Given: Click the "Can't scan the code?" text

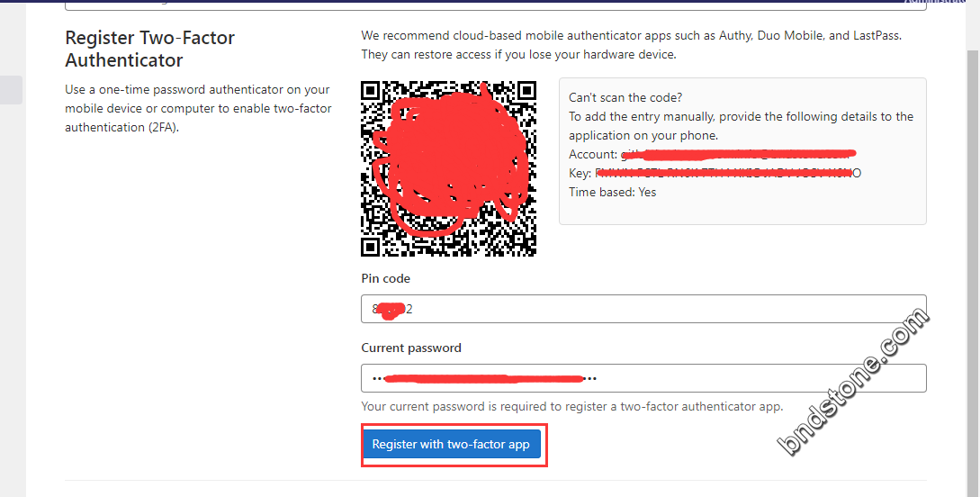Looking at the screenshot, I should coord(625,97).
